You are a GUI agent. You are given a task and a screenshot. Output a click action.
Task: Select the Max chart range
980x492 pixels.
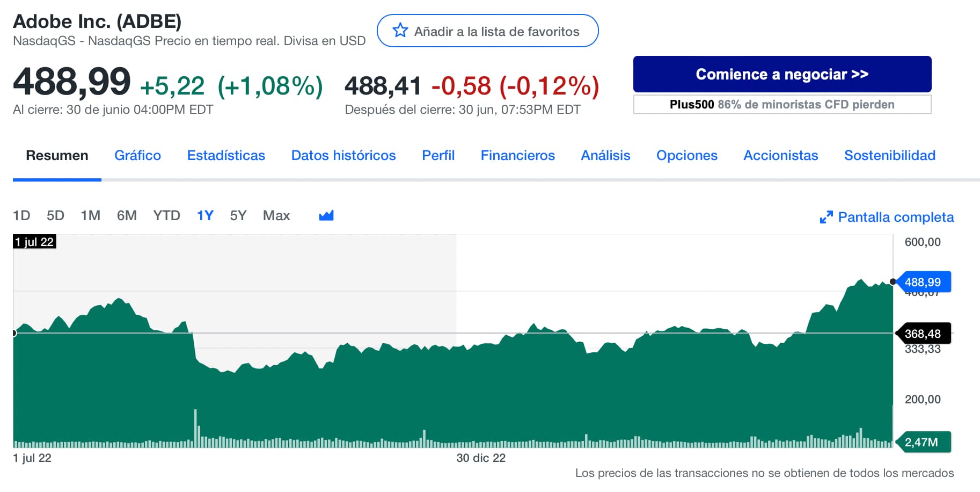pos(276,215)
